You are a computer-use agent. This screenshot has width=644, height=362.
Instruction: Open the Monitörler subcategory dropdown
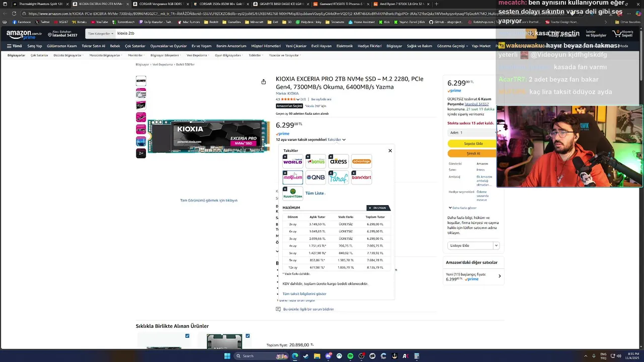click(136, 55)
